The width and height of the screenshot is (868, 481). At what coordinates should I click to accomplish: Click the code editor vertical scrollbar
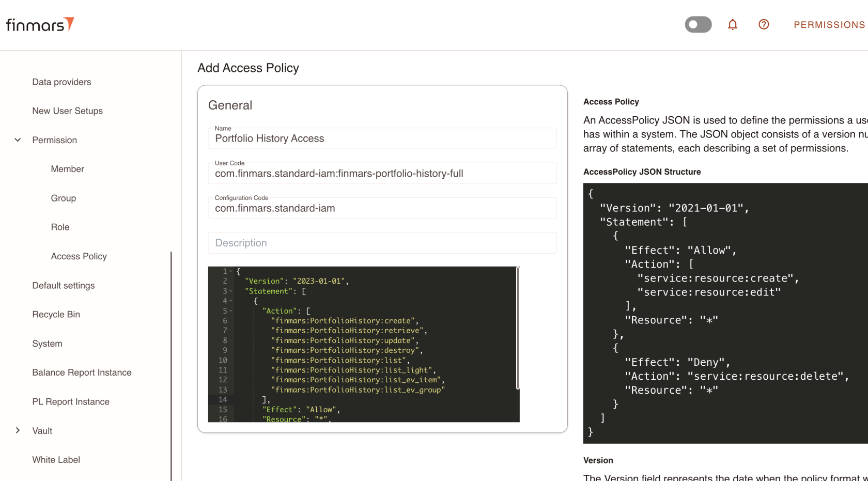(x=518, y=328)
